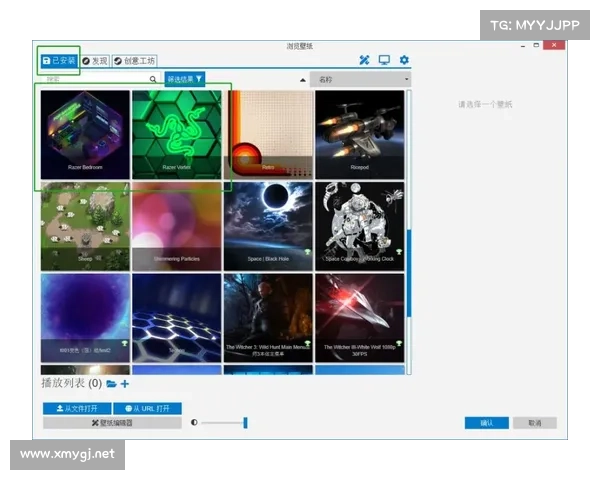Confirm with the blue 确认 button
Screen dimensions: 600x480
[x=487, y=423]
